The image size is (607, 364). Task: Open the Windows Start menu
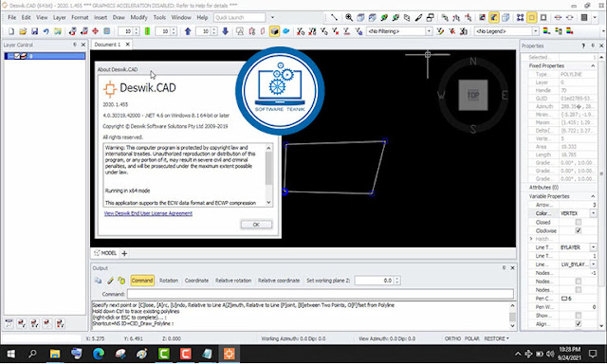coord(10,354)
